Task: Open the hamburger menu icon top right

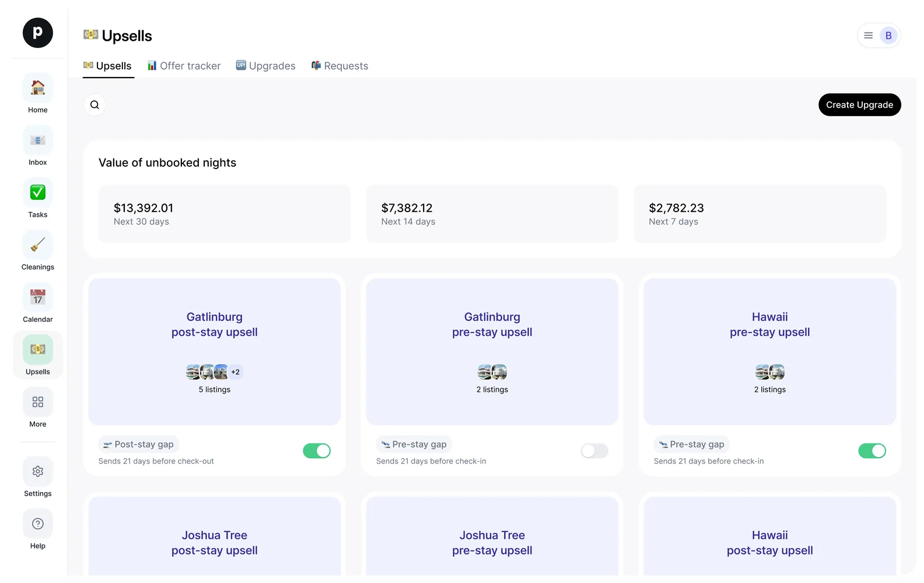Action: (868, 36)
